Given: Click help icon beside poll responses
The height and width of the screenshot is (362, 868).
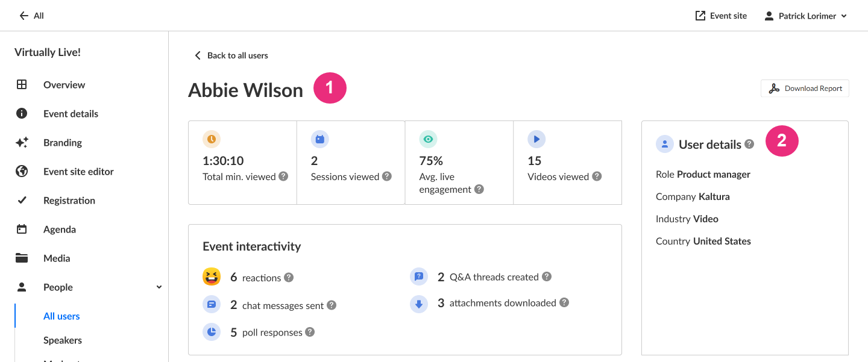Looking at the screenshot, I should tap(310, 332).
